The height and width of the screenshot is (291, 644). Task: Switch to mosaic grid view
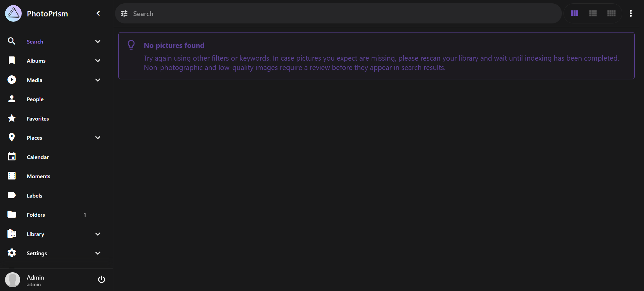pos(611,13)
